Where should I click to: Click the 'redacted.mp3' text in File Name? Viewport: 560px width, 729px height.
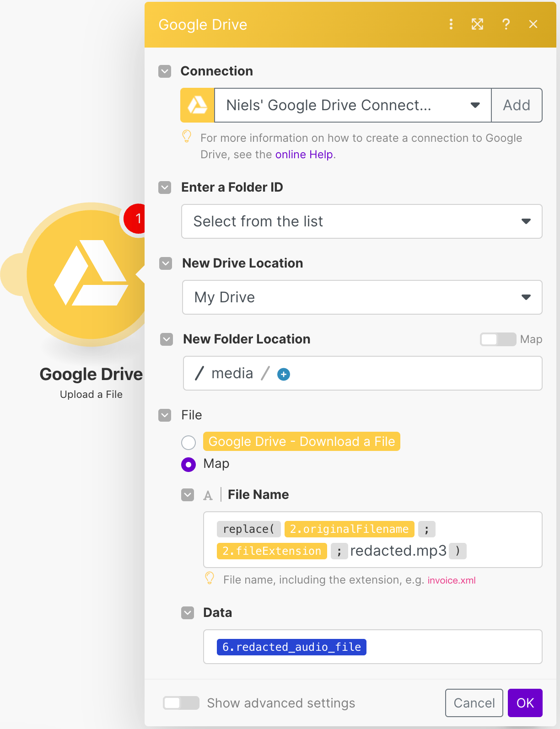click(398, 551)
